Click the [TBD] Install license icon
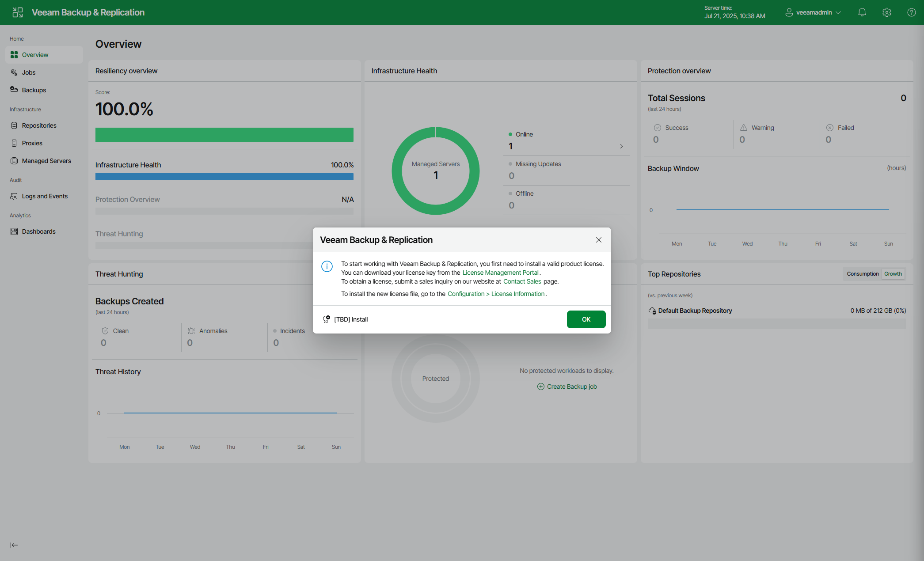The width and height of the screenshot is (924, 561). pos(327,319)
